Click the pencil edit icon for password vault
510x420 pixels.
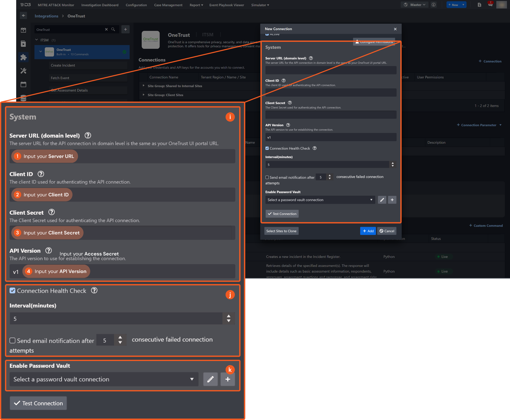(382, 200)
